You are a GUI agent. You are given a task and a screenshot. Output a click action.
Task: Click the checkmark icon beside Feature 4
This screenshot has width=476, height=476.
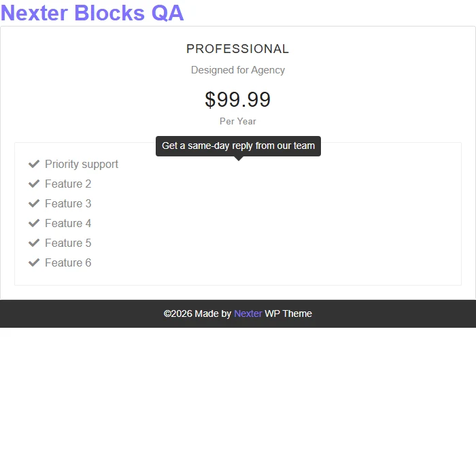point(34,223)
